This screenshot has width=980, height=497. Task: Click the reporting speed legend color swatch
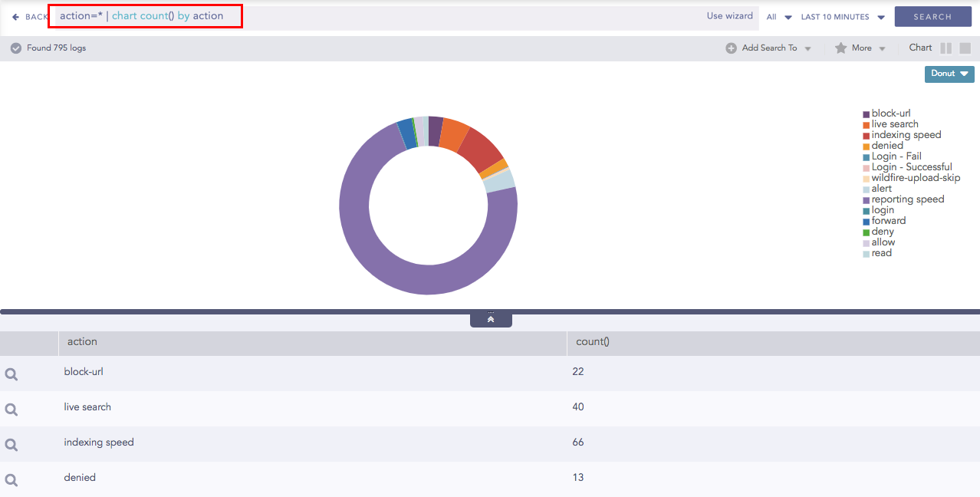[x=867, y=200]
